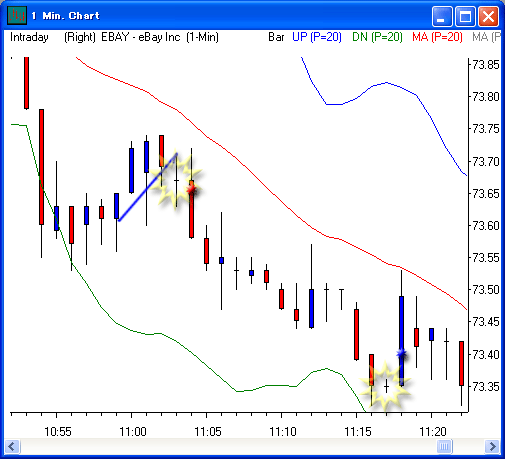Click the empty horizontal scrollbar track

(228, 446)
